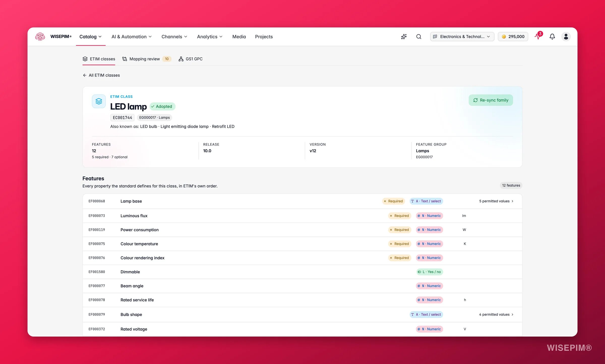This screenshot has width=605, height=364.
Task: Open the search magnifier icon
Action: tap(419, 37)
